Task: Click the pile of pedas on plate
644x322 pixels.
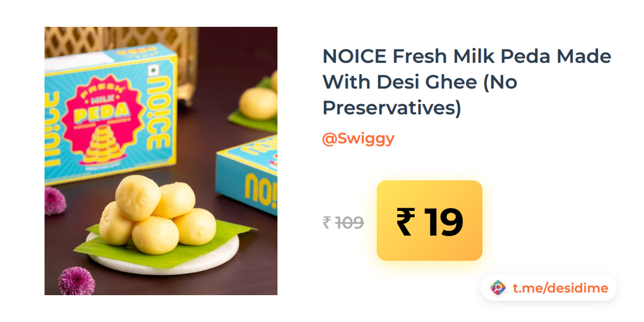Action: tap(157, 215)
